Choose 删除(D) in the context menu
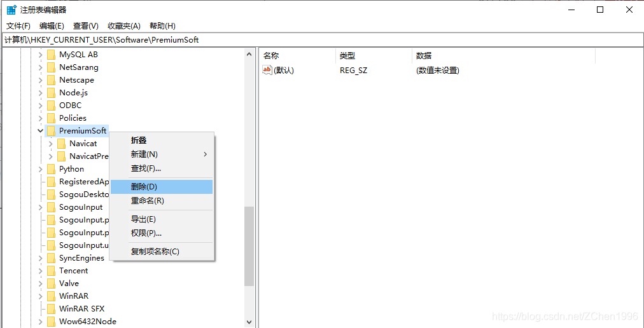This screenshot has height=328, width=644. pos(162,187)
